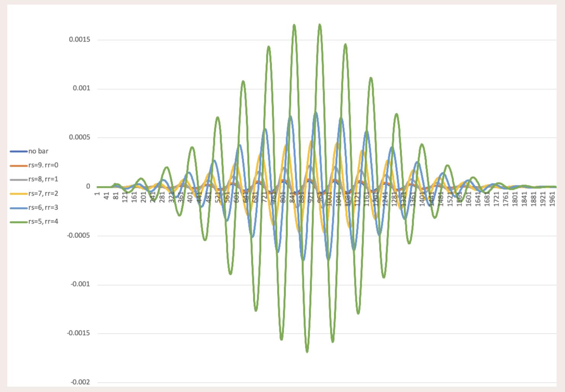
Task: Click the x-axis label 1841
Action: pyautogui.click(x=524, y=198)
